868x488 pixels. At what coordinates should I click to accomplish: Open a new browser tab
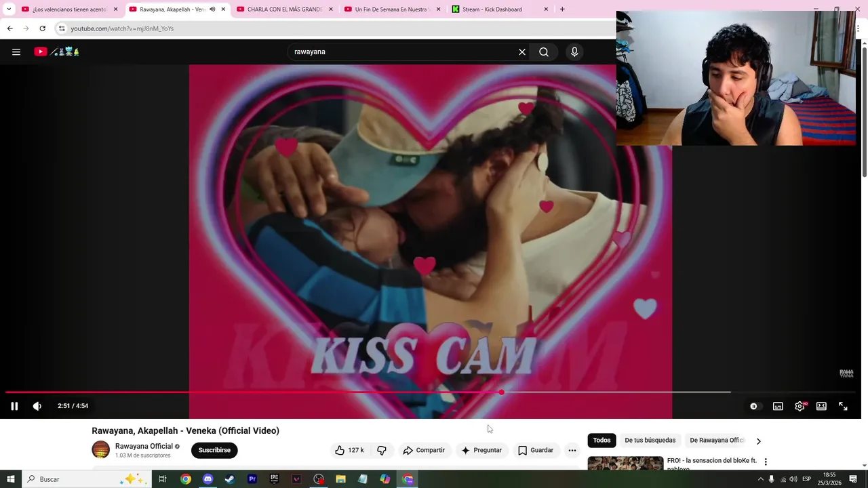click(562, 9)
